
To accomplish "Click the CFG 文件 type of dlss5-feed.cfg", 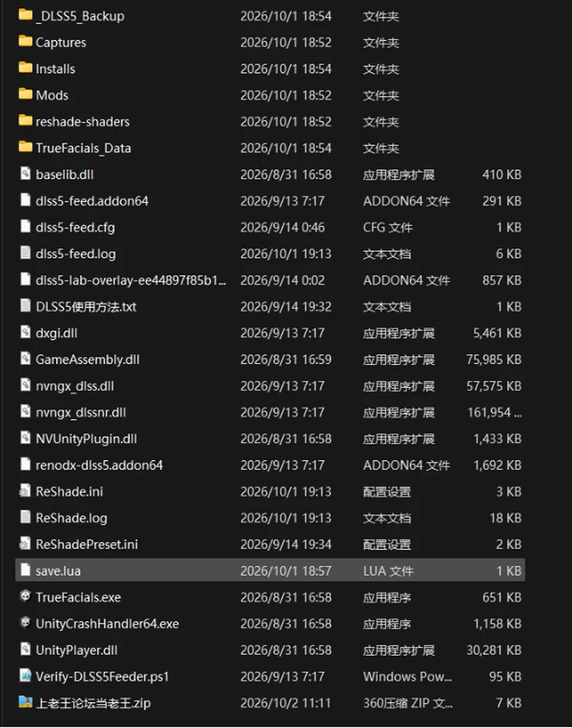I will click(388, 227).
